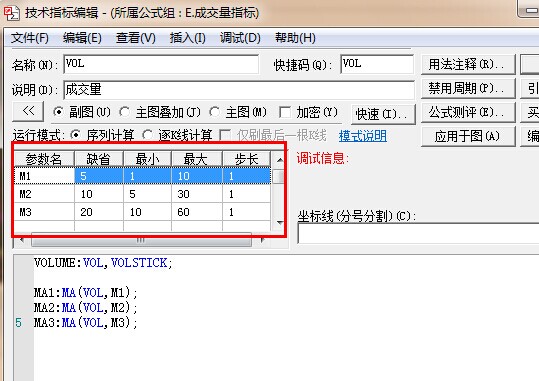Open the 帮助(H) menu
Image resolution: width=539 pixels, height=381 pixels.
[295, 38]
